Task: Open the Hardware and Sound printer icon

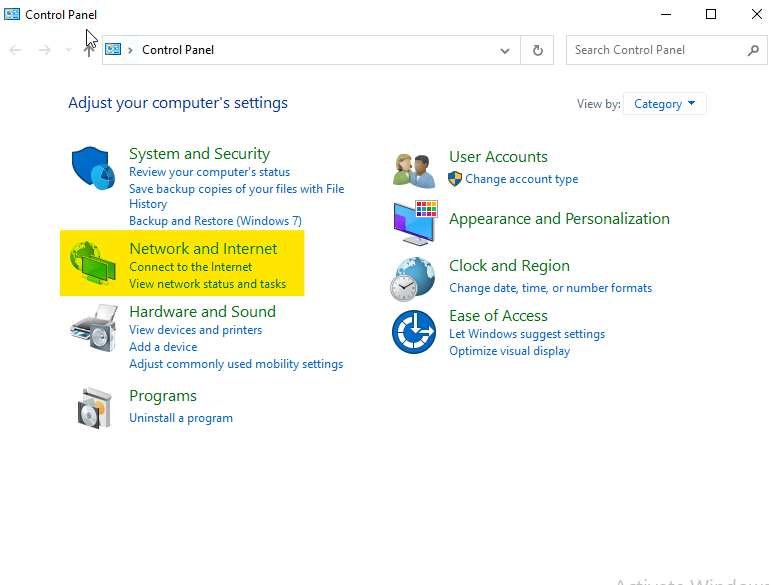Action: coord(94,327)
